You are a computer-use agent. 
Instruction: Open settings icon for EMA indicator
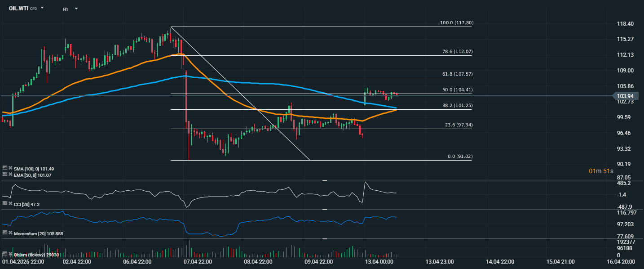[x=5, y=174]
